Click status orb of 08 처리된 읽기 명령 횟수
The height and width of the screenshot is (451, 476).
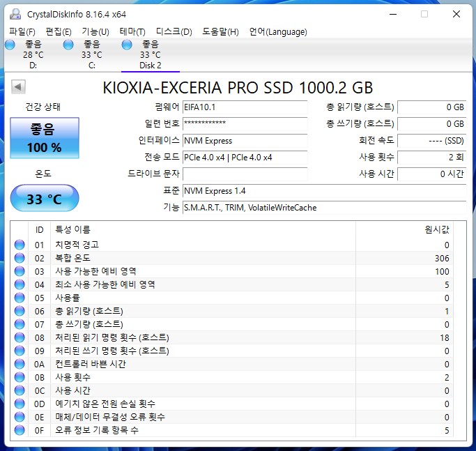(x=20, y=337)
